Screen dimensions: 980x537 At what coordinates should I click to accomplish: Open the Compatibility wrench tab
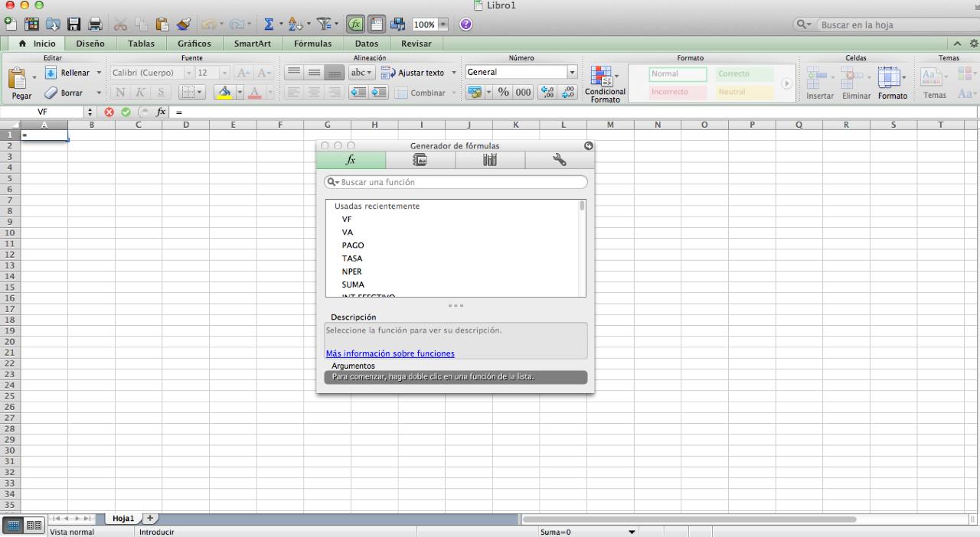[560, 160]
